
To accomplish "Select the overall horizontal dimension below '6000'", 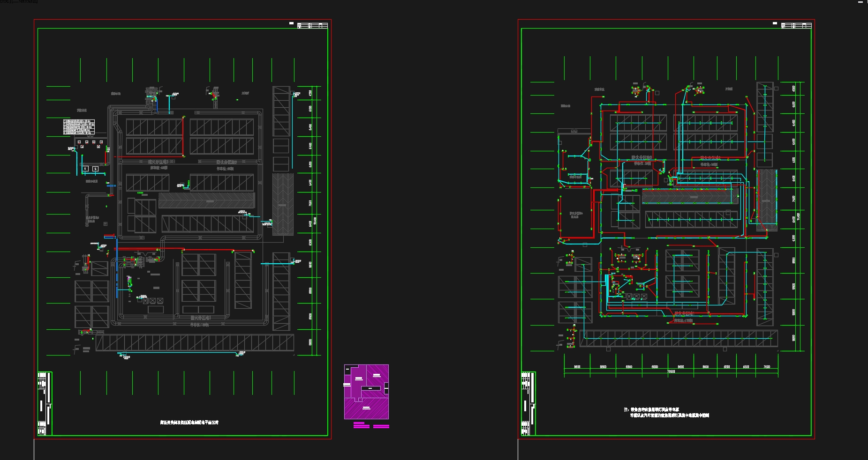I will [671, 371].
